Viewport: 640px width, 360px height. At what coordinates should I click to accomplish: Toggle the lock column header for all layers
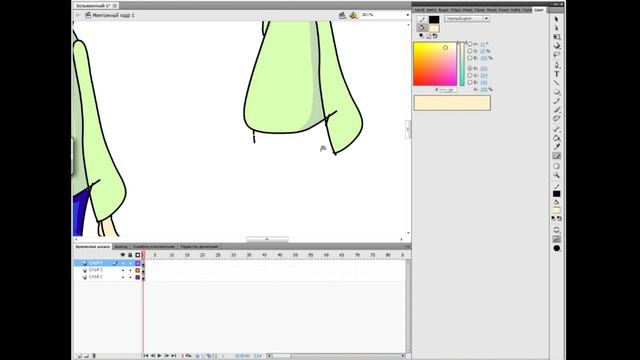coord(130,255)
